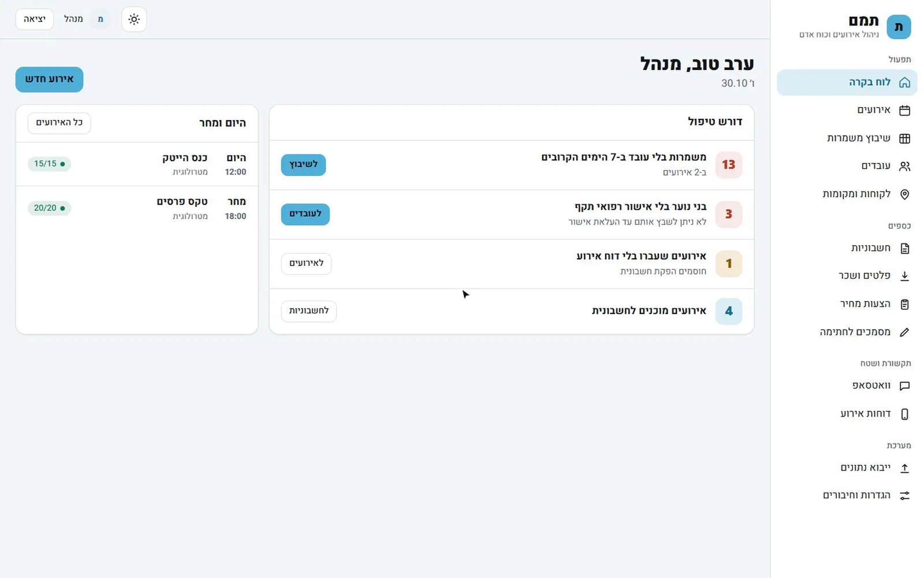Click the chat bubble icon for וואטסאפ
Image resolution: width=924 pixels, height=578 pixels.
(904, 386)
